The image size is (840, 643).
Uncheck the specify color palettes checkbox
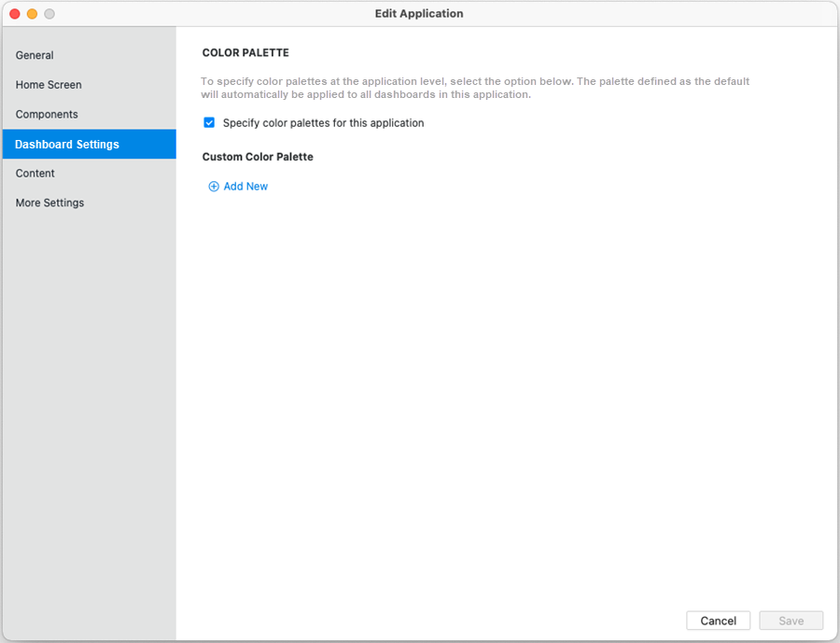click(x=209, y=122)
